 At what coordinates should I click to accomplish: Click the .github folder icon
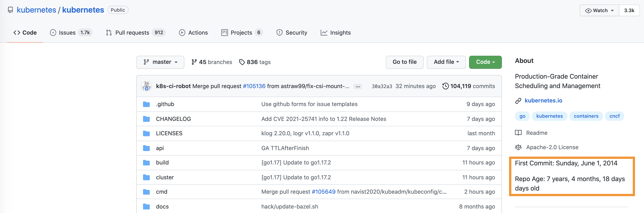(x=146, y=104)
